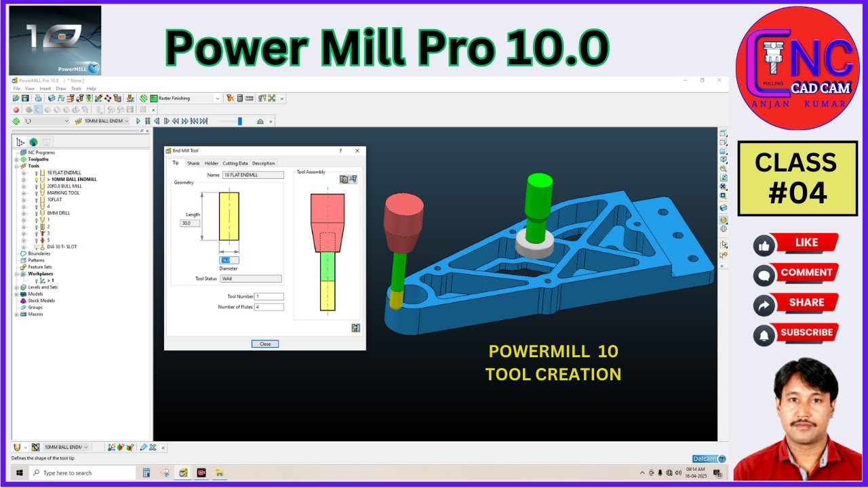The height and width of the screenshot is (488, 868).
Task: Open project folder icon in main toolbar
Action: pos(16,98)
